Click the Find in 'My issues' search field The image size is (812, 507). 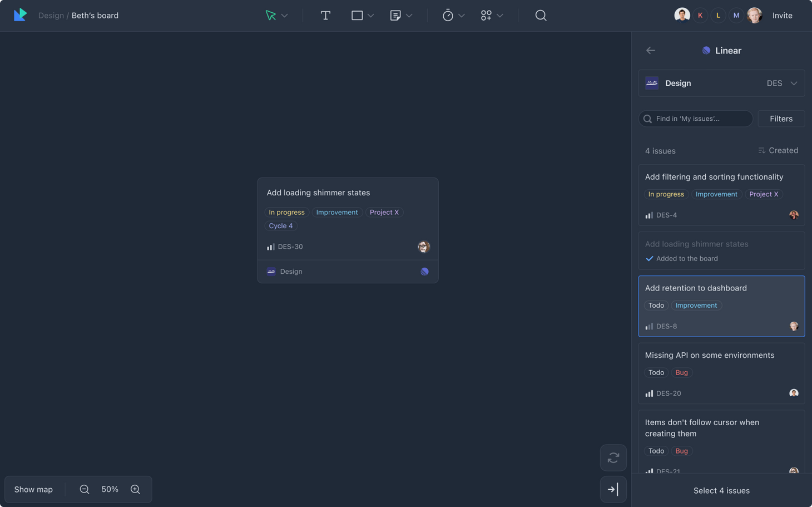[695, 118]
